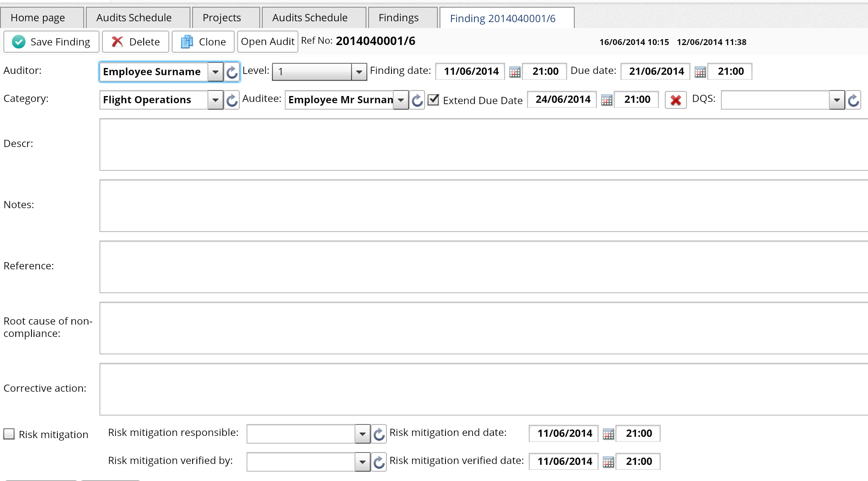This screenshot has height=481, width=868.
Task: Edit the extended due date time field
Action: pyautogui.click(x=637, y=99)
